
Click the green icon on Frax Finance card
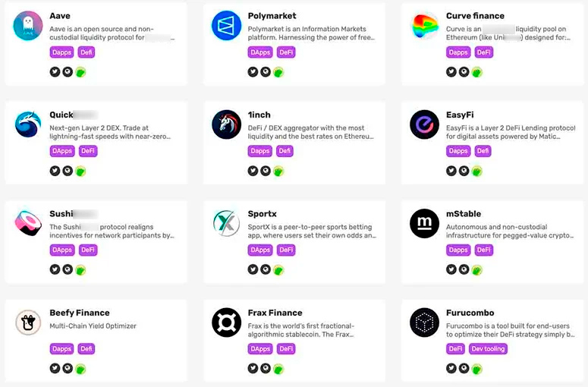pyautogui.click(x=278, y=368)
